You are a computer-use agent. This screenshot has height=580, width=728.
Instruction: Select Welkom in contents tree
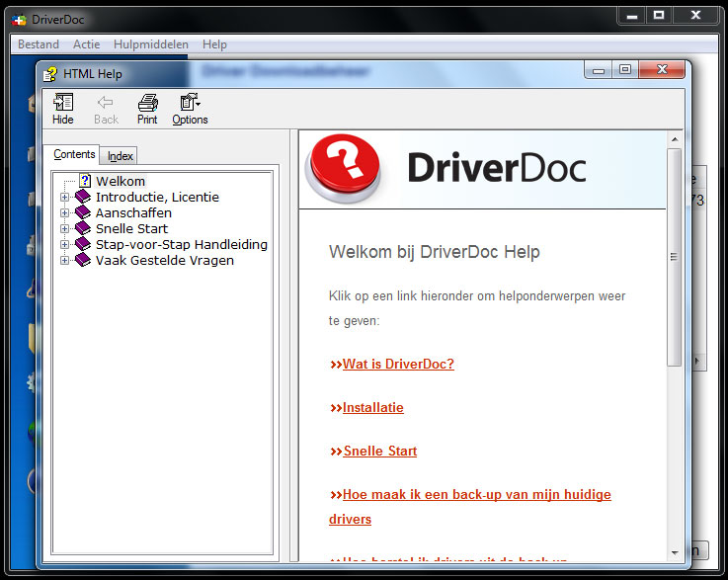(121, 181)
